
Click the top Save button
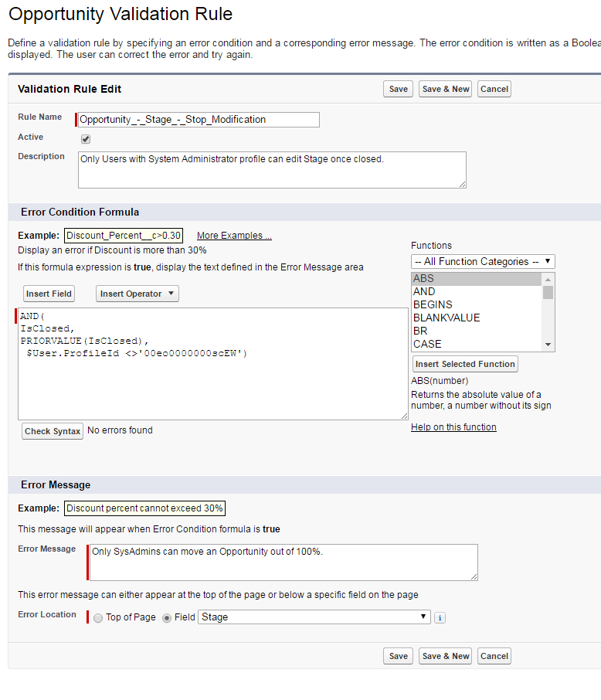point(398,89)
